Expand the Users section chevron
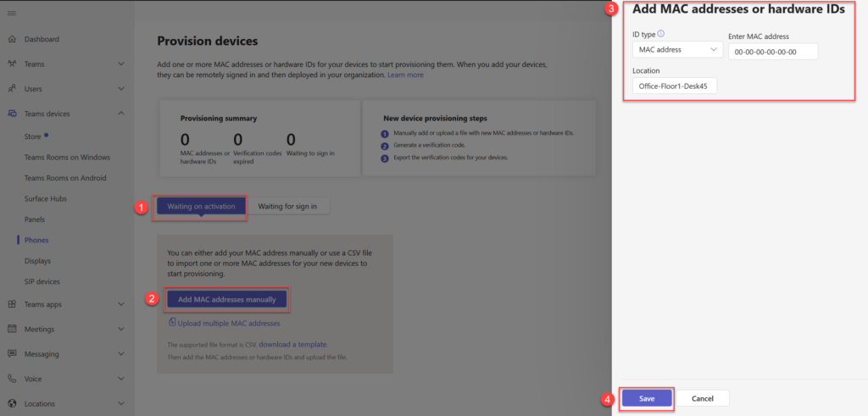Viewport: 868px width, 416px height. point(121,88)
